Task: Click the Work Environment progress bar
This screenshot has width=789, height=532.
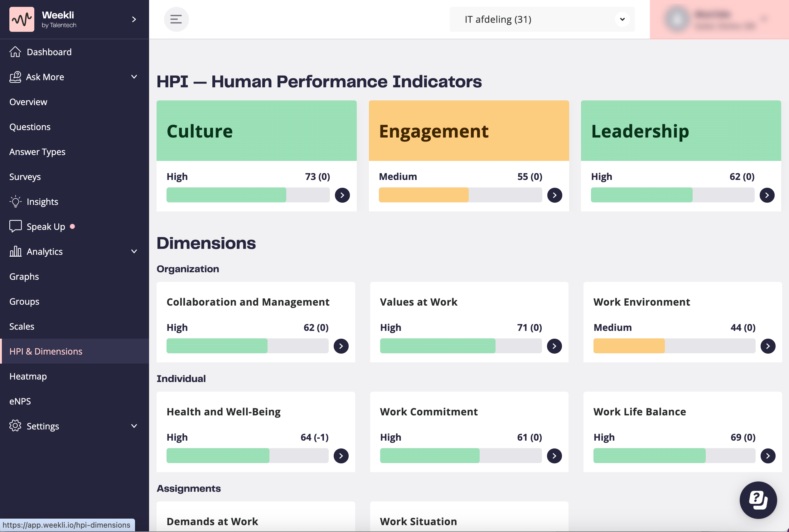Action: point(674,346)
